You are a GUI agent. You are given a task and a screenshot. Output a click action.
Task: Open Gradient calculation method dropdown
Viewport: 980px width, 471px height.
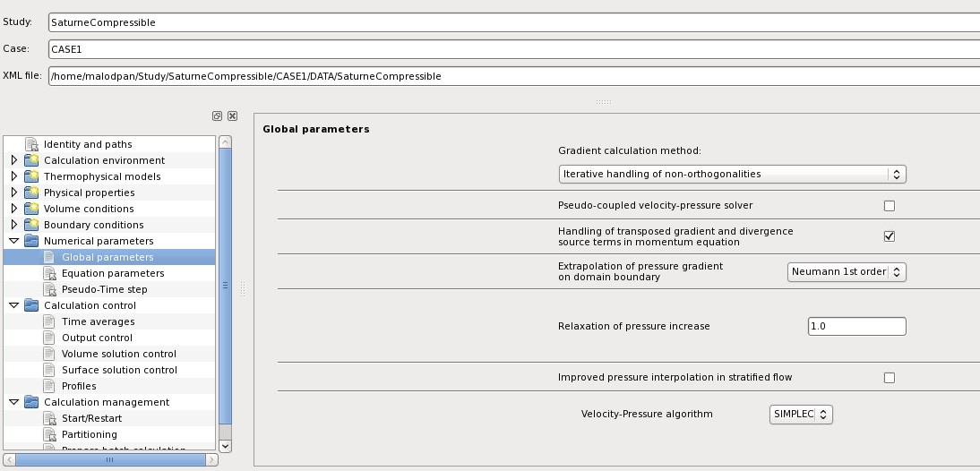pos(732,174)
